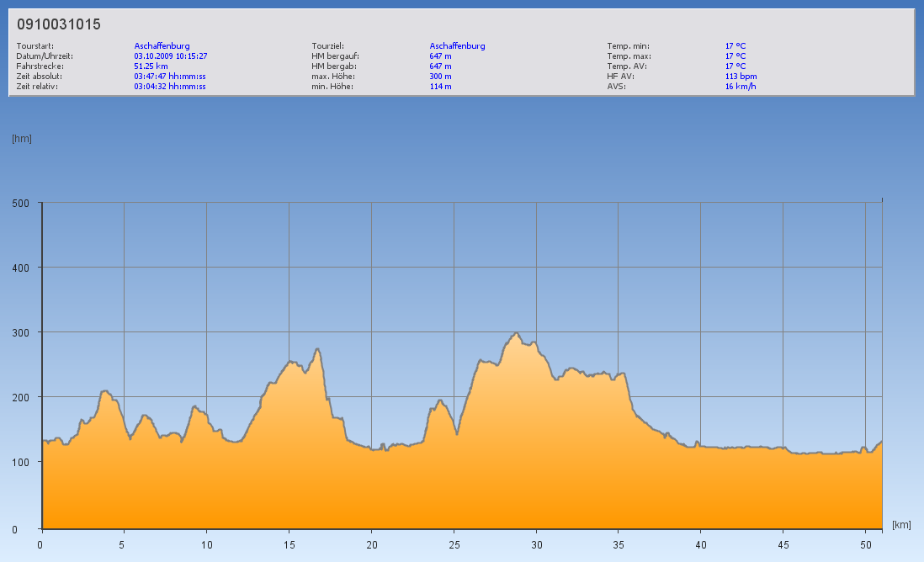Select the AVS value 16 km/h

[x=739, y=86]
